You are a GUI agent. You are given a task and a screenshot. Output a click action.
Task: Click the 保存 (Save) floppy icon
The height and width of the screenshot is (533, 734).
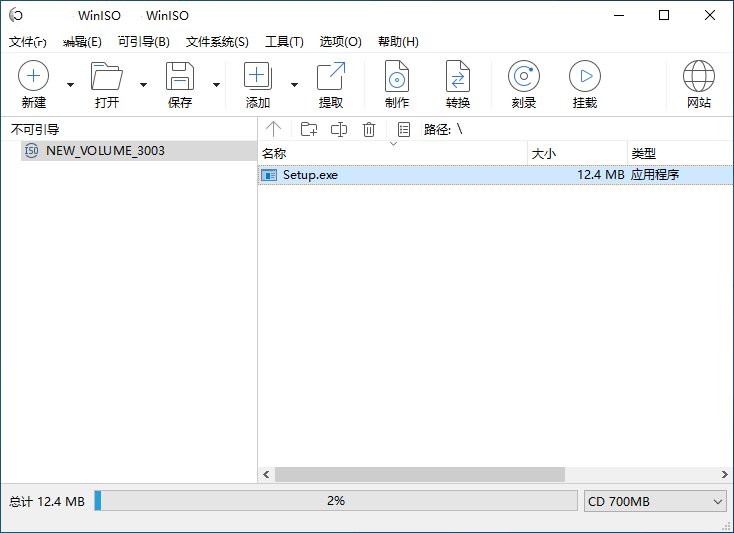(180, 76)
